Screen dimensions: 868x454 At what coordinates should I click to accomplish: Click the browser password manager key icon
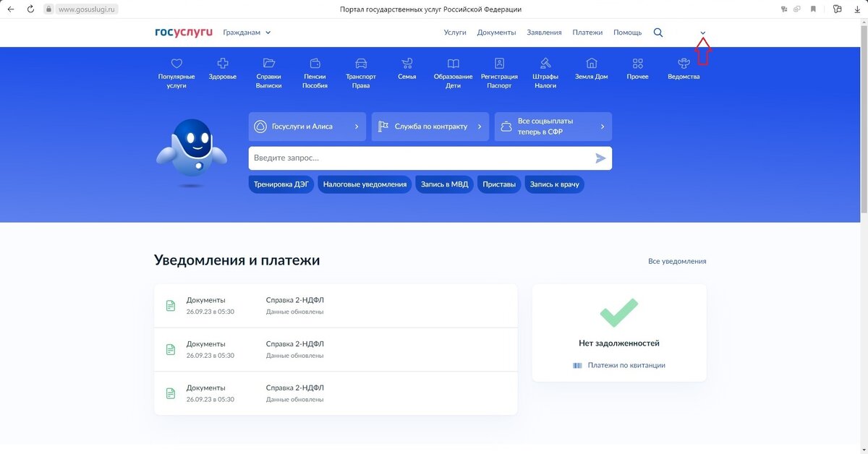click(784, 9)
